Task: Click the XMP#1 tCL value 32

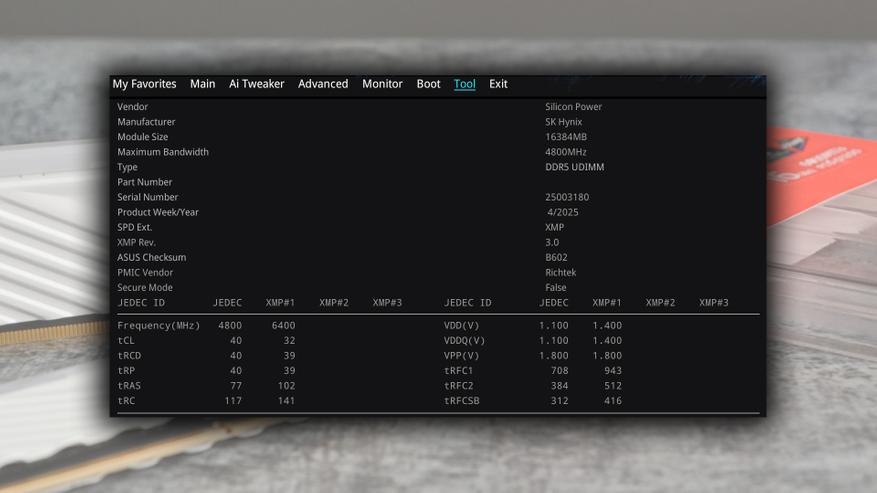Action: [x=289, y=341]
